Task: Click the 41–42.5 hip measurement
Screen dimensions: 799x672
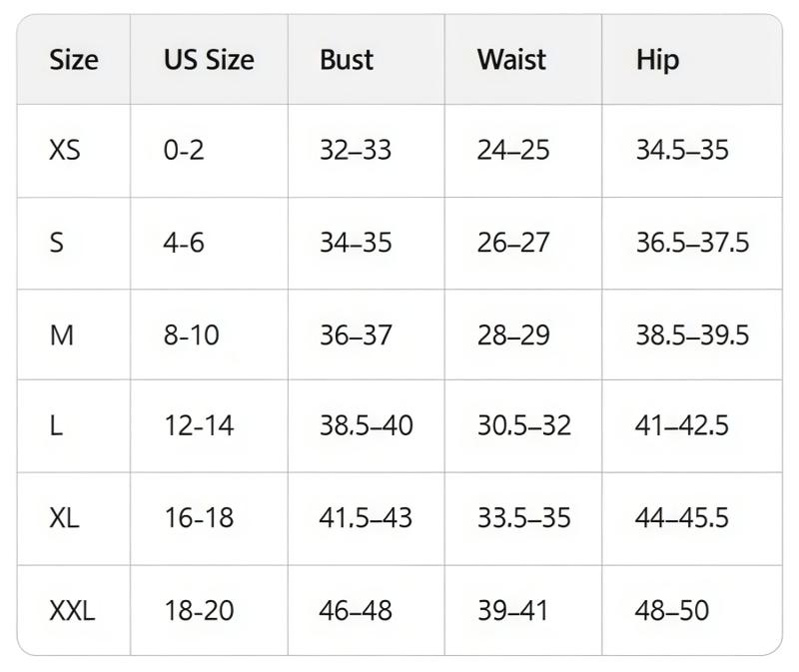Action: [682, 426]
